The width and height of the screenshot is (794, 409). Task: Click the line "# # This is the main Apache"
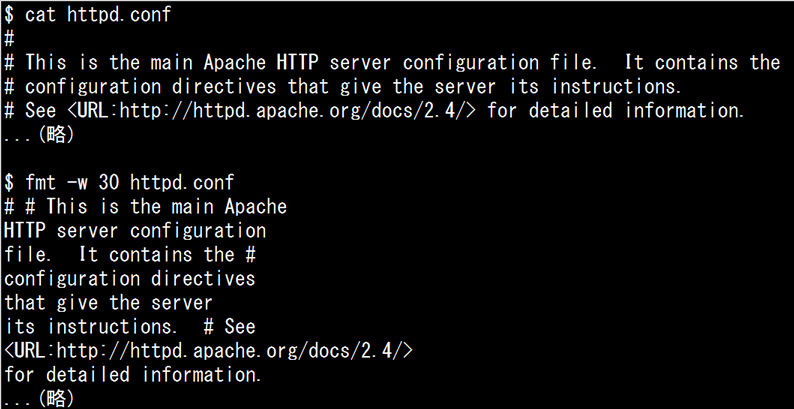coord(146,206)
